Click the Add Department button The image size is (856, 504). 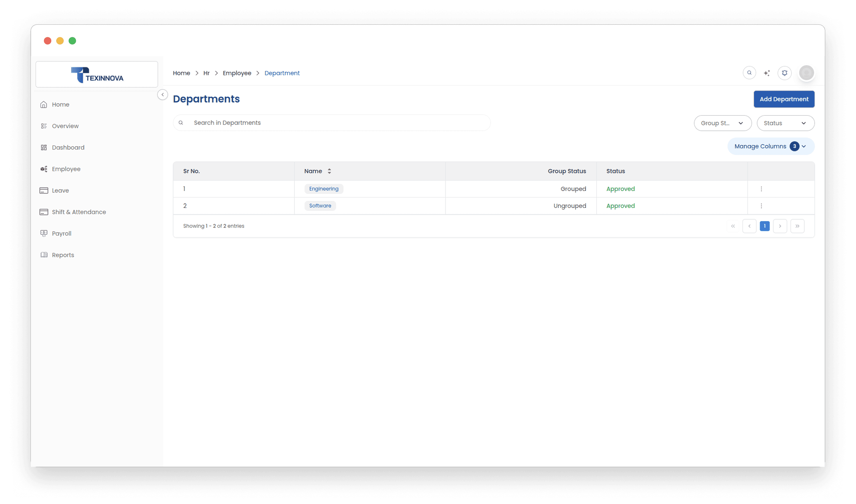[784, 99]
